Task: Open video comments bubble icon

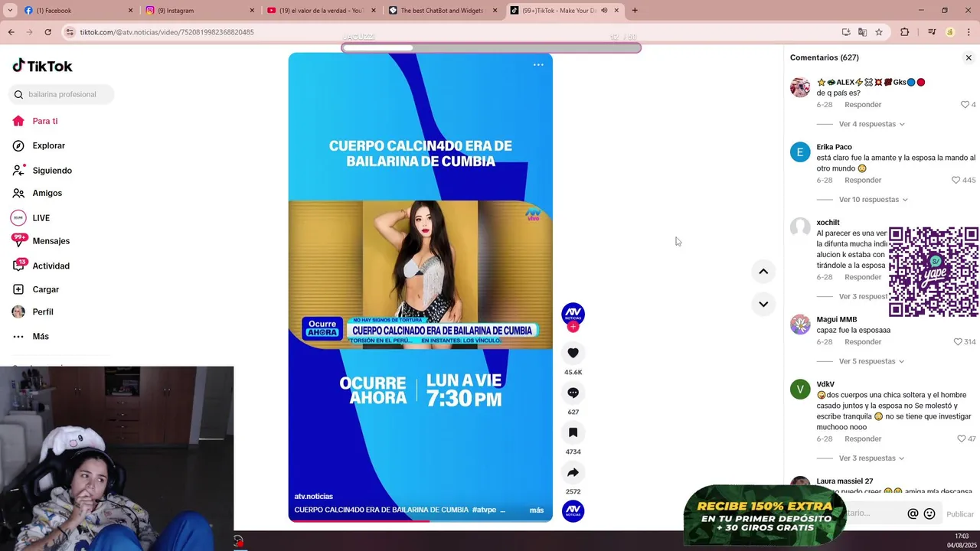Action: click(573, 393)
